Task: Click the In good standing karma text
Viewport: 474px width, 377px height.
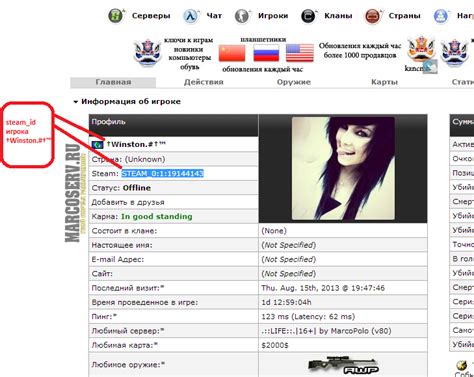Action: click(157, 217)
